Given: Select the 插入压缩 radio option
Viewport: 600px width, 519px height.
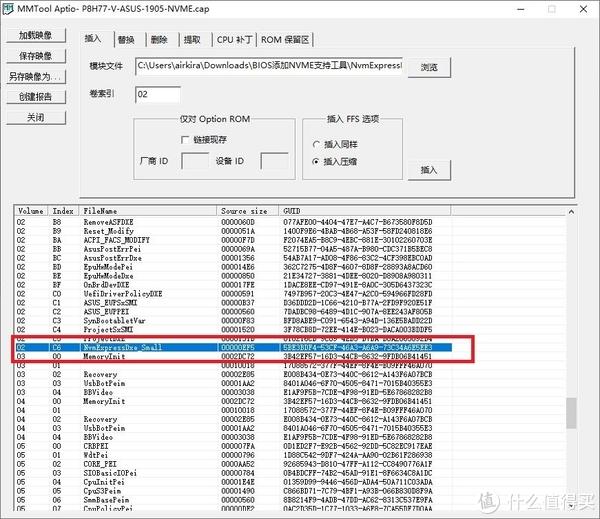Looking at the screenshot, I should click(316, 162).
